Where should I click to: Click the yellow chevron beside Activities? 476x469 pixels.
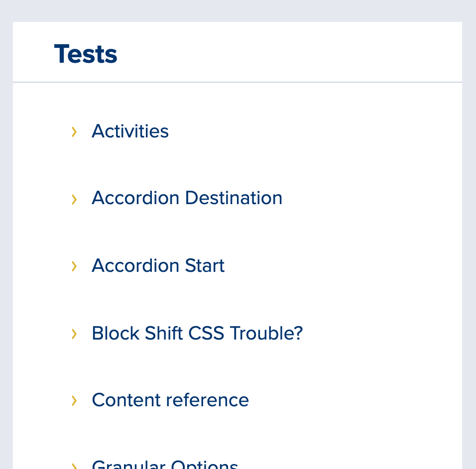(74, 132)
